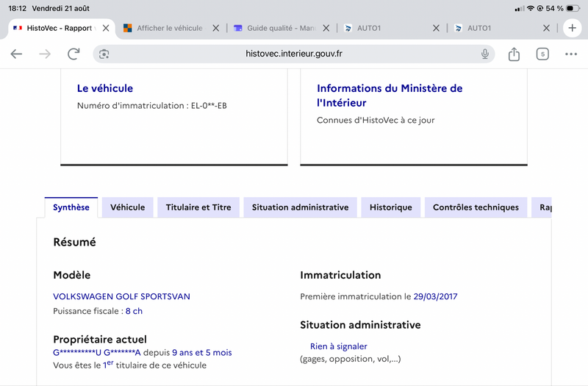
Task: Open the Contrôles techniques tab
Action: (x=476, y=207)
